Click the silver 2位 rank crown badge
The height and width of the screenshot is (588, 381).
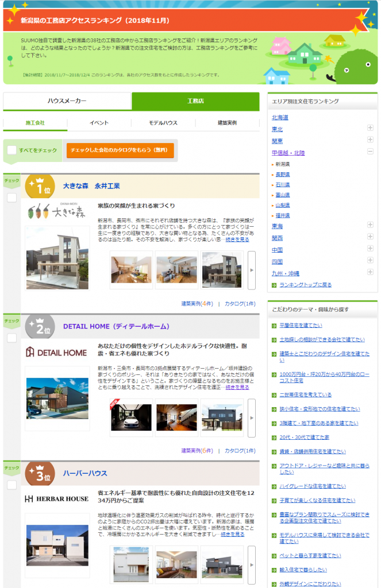click(40, 327)
